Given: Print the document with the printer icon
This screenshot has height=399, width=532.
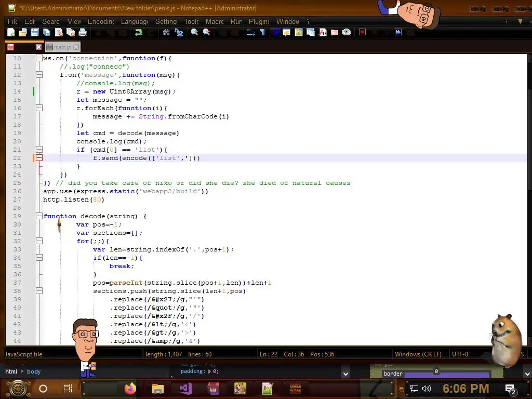Looking at the screenshot, I should pos(83,32).
